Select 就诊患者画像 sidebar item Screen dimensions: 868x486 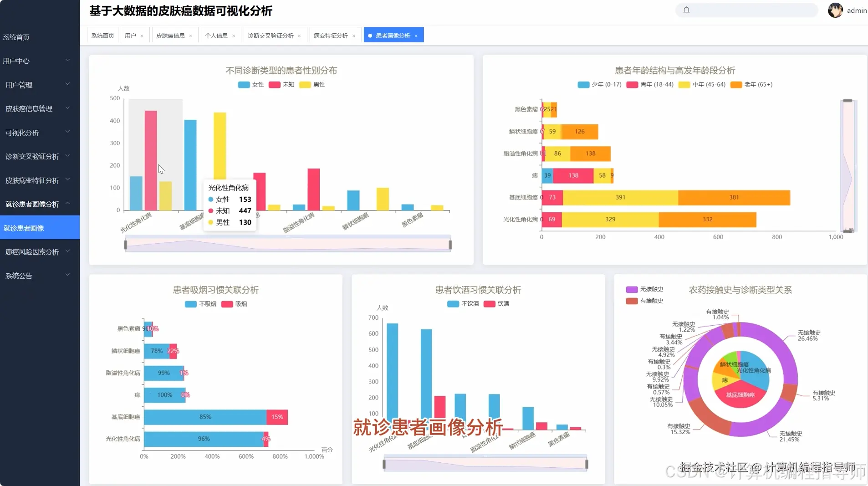40,228
